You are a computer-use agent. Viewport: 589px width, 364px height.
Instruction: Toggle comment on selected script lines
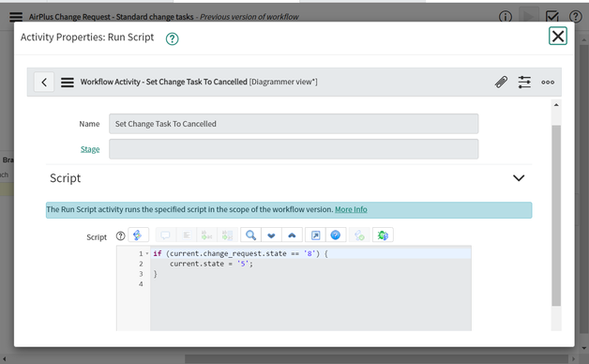click(165, 235)
